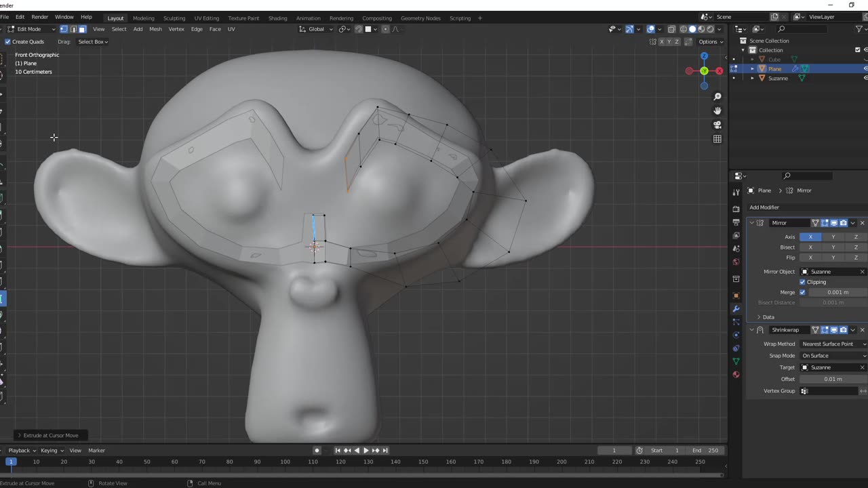Jump to the timeline end frame
Screen dimensions: 868x488
pyautogui.click(x=385, y=451)
